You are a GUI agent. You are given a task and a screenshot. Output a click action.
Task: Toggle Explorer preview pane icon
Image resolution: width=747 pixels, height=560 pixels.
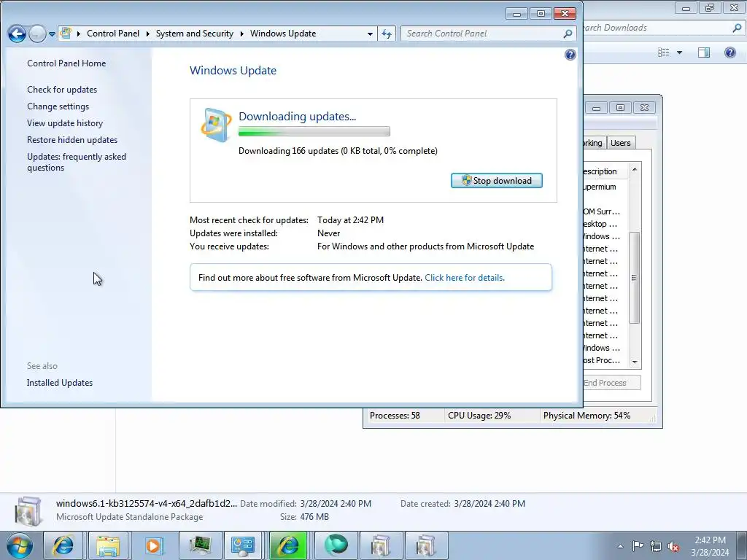tap(704, 52)
